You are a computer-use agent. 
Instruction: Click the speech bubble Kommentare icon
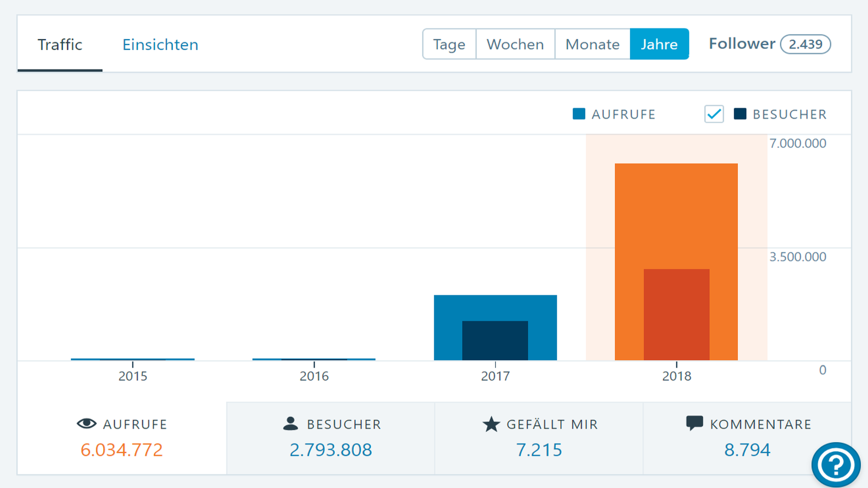[694, 423]
